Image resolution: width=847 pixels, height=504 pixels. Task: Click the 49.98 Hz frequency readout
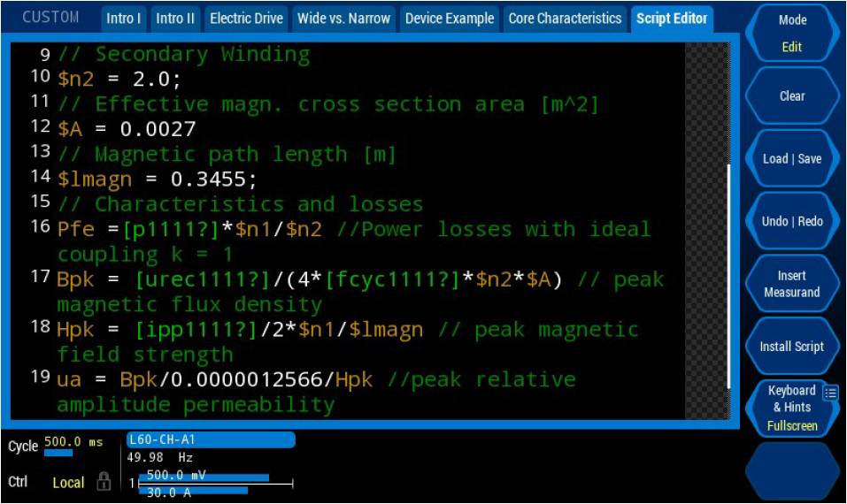(x=160, y=458)
